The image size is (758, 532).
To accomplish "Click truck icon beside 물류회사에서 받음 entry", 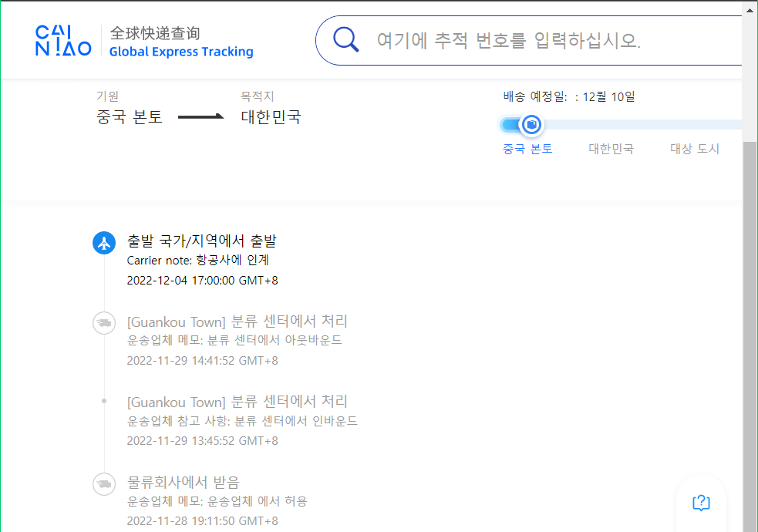I will pos(104,483).
